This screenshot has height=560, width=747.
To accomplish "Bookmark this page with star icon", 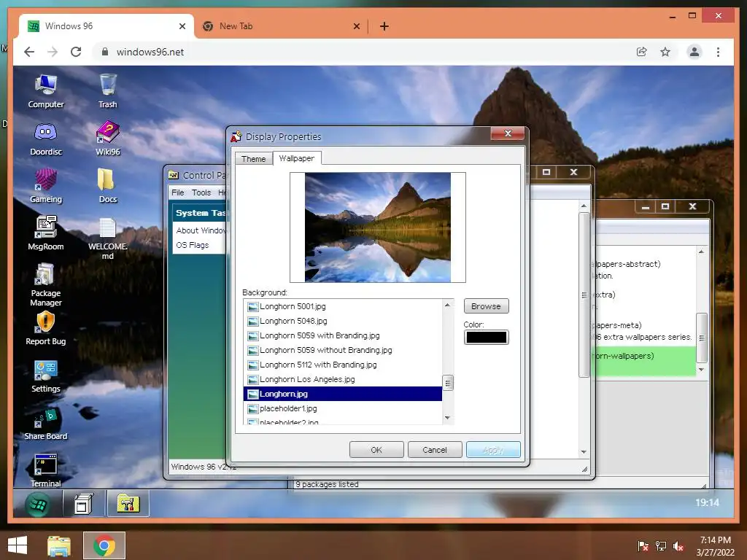I will 665,52.
